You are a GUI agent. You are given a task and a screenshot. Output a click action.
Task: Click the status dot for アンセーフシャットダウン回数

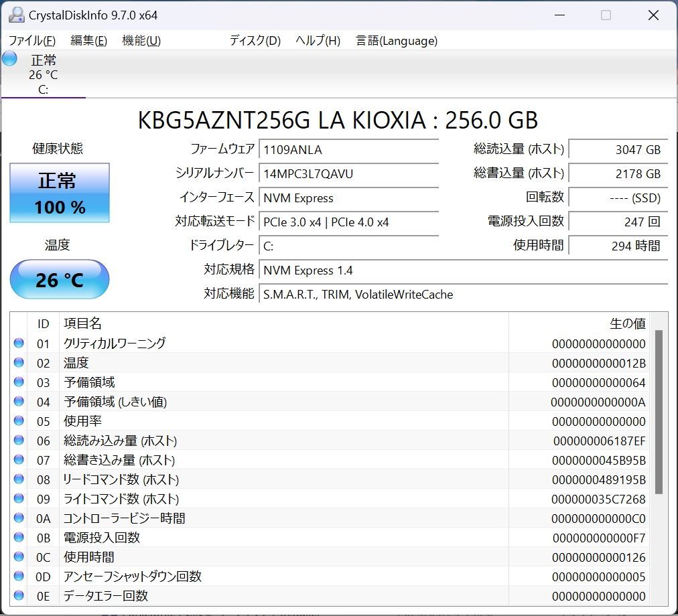coord(19,576)
